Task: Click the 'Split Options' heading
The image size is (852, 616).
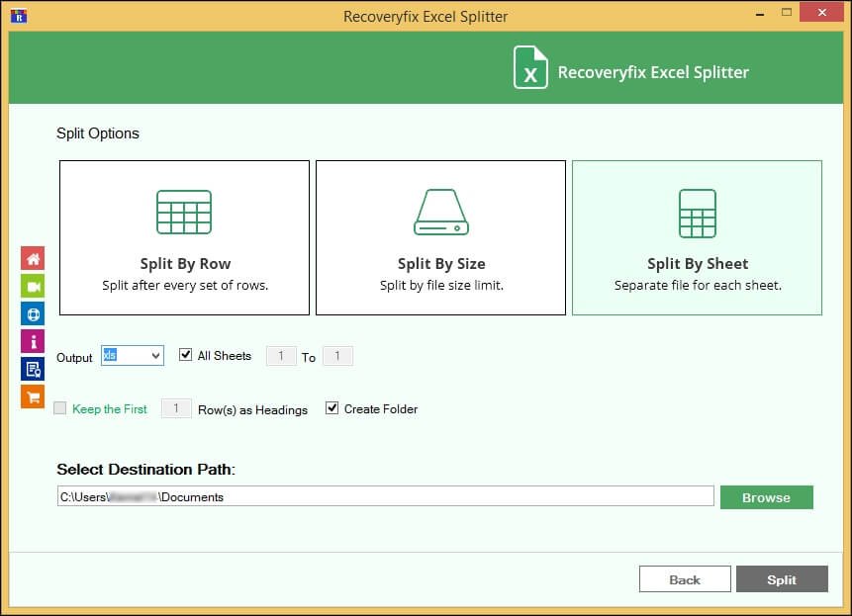Action: click(x=98, y=133)
